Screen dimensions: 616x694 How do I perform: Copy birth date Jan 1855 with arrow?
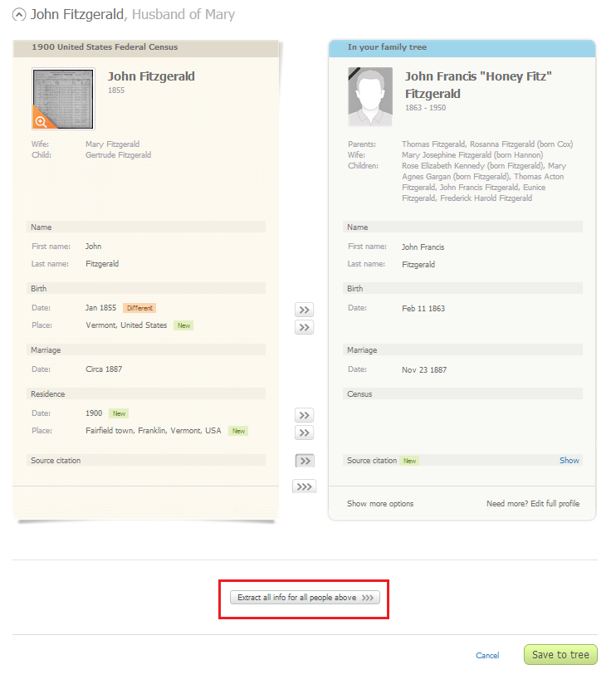click(305, 310)
